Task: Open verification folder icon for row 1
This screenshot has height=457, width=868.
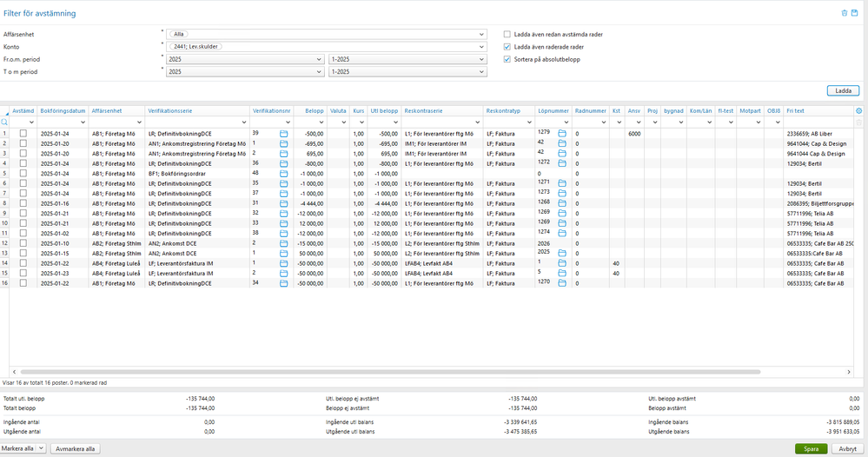Action: tap(283, 133)
